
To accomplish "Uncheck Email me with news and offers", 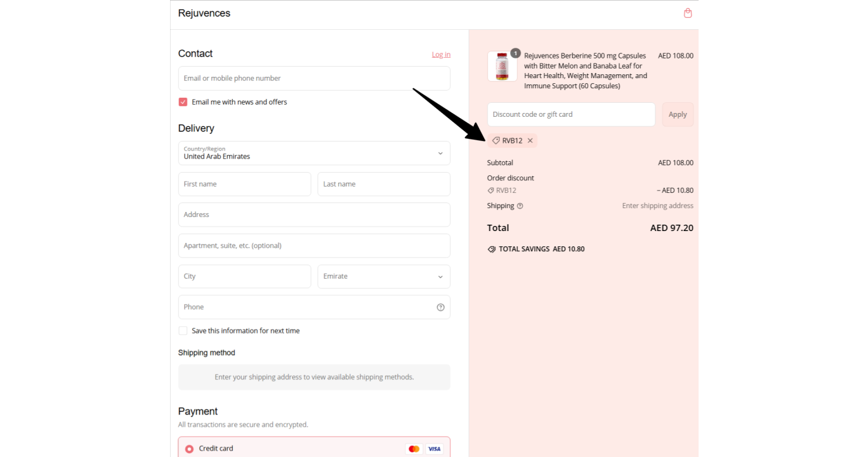I will pos(183,102).
